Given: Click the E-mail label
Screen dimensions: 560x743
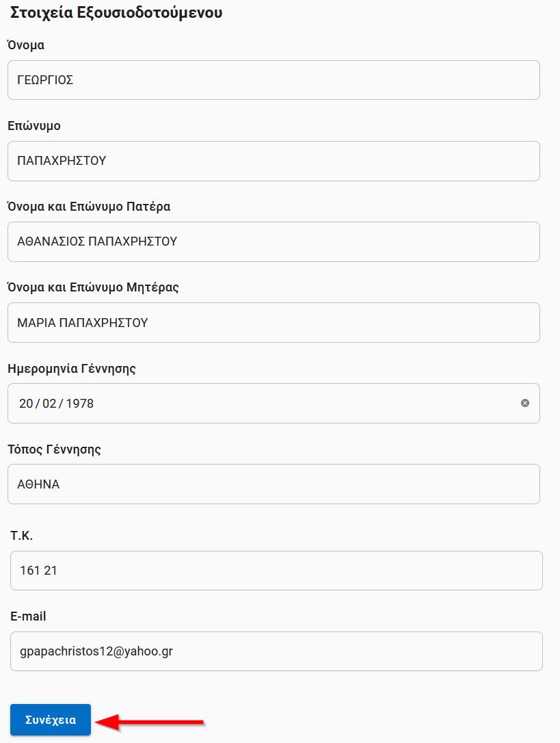Looking at the screenshot, I should (28, 616).
